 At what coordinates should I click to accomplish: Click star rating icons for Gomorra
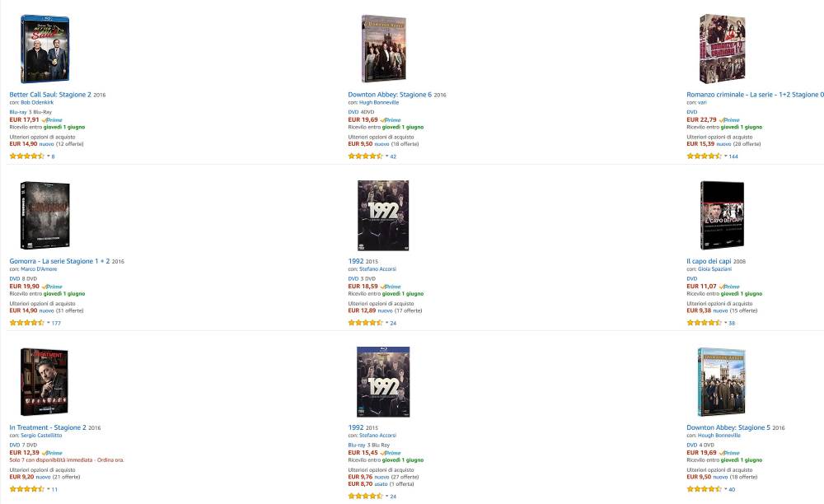[x=27, y=323]
